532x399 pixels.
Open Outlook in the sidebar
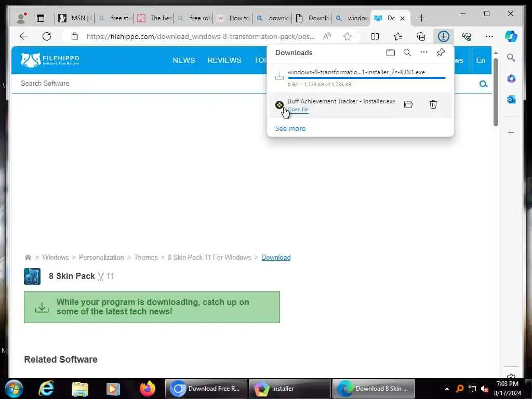pyautogui.click(x=511, y=99)
